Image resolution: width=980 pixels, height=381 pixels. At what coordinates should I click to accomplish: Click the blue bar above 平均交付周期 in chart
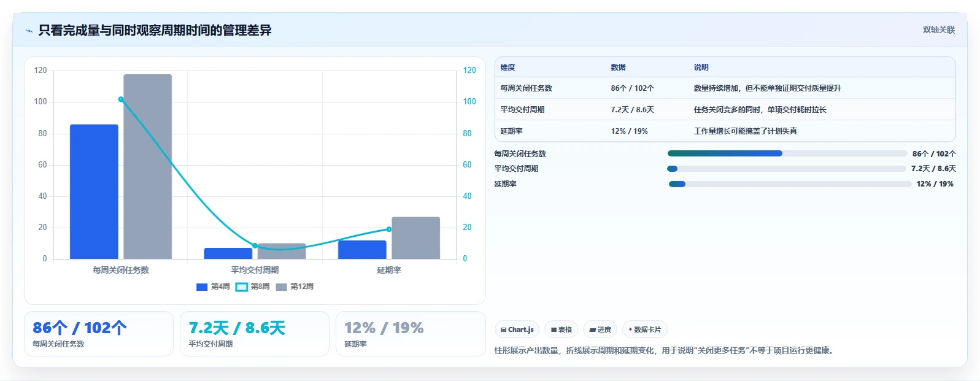(x=228, y=253)
